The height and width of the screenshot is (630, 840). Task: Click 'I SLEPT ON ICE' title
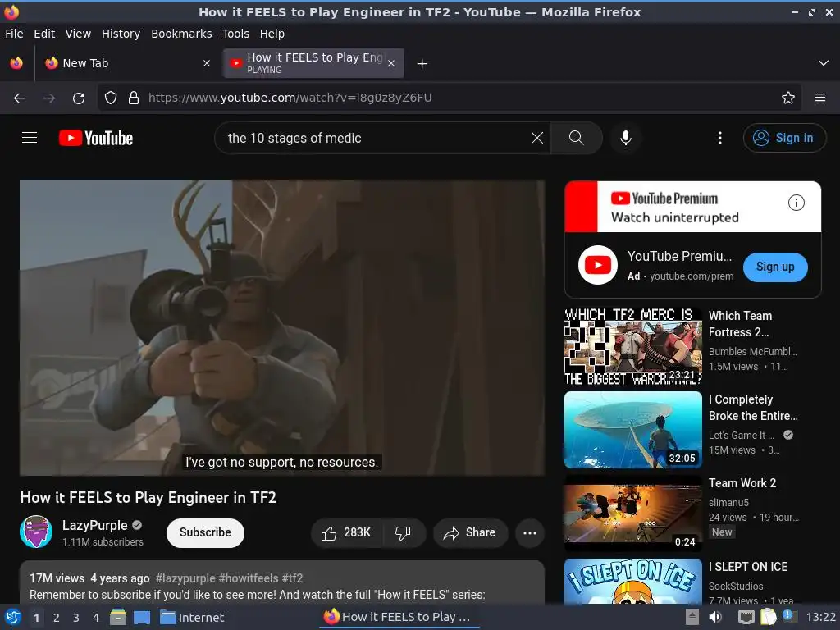coord(748,567)
